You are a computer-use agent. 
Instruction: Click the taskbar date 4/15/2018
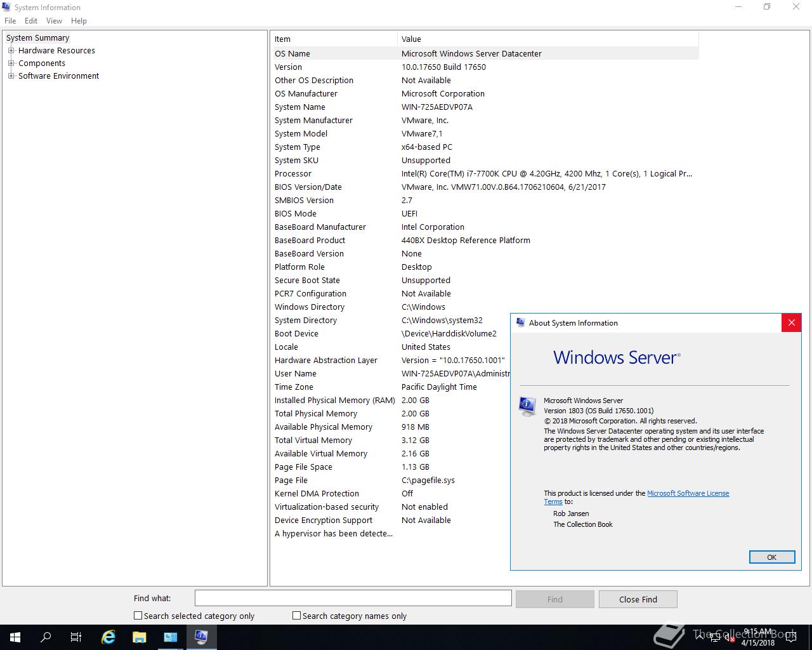757,642
